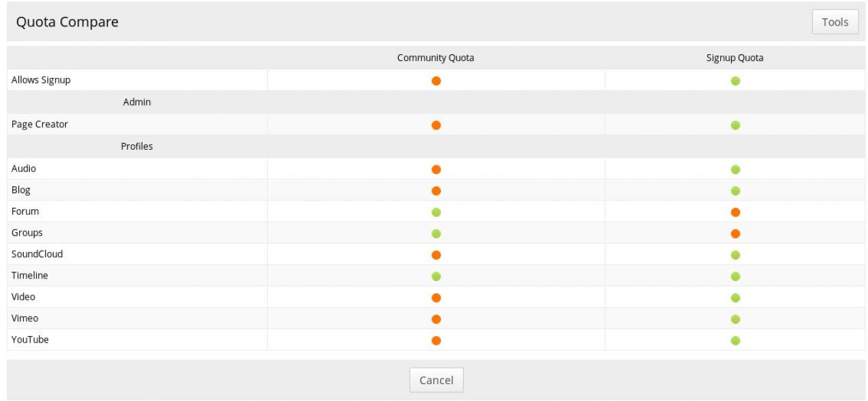Viewport: 868px width, 401px height.
Task: Click Community Quota orange dot for Page Creator
Action: pyautogui.click(x=436, y=125)
